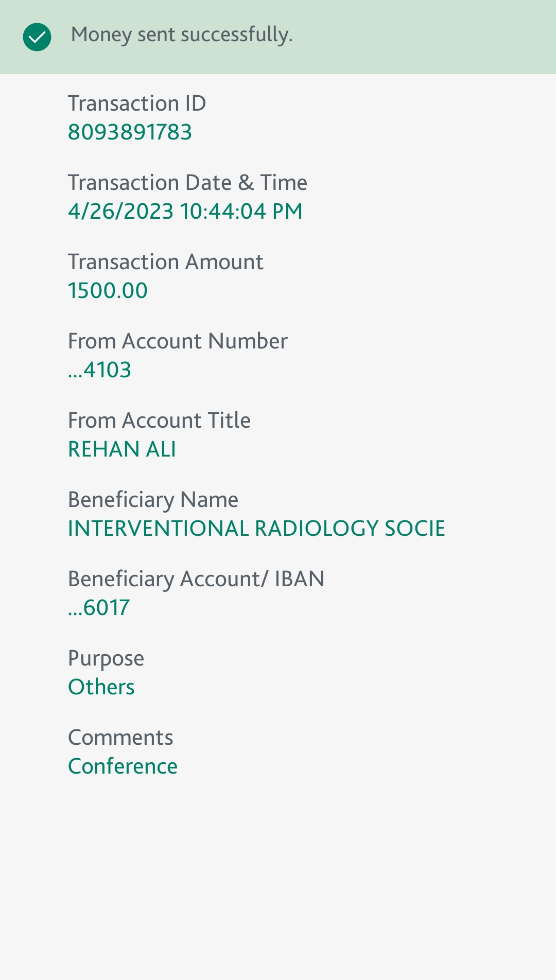Viewport: 556px width, 980px height.
Task: Tap the Transaction Date & Time label
Action: pos(187,183)
